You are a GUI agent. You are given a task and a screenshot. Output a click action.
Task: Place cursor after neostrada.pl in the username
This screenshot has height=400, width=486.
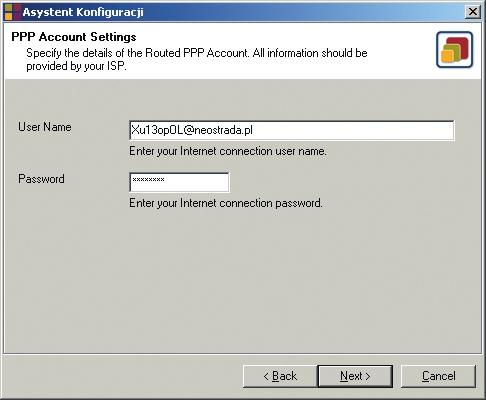[253, 130]
